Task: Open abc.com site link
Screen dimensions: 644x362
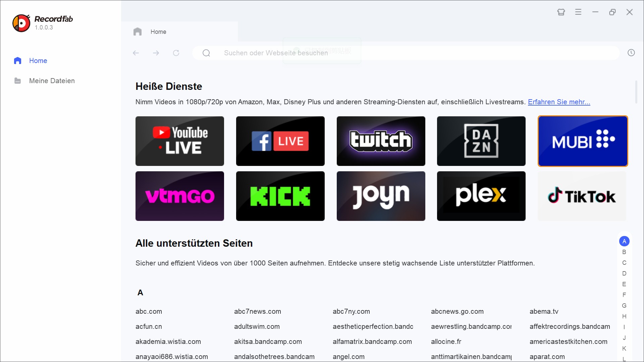Action: click(149, 311)
